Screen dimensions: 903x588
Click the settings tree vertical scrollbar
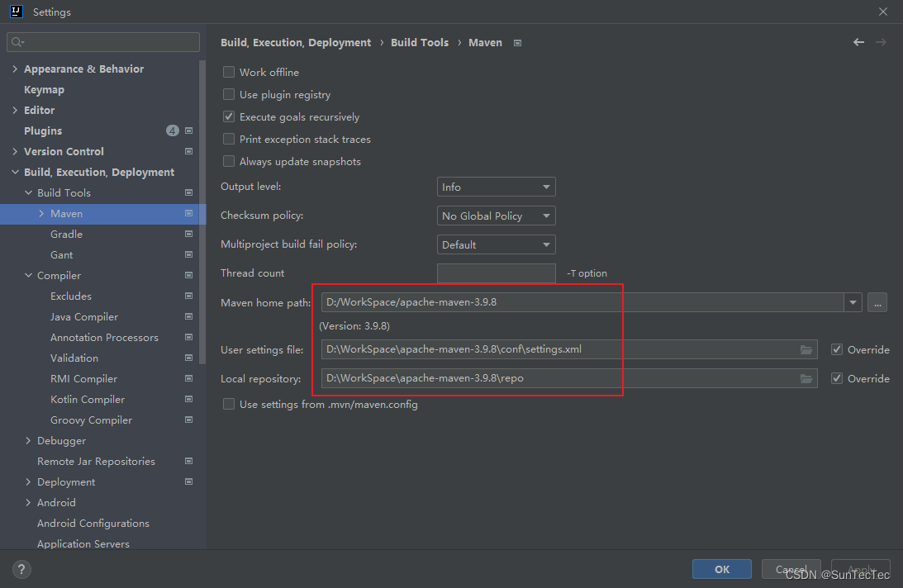[202, 212]
